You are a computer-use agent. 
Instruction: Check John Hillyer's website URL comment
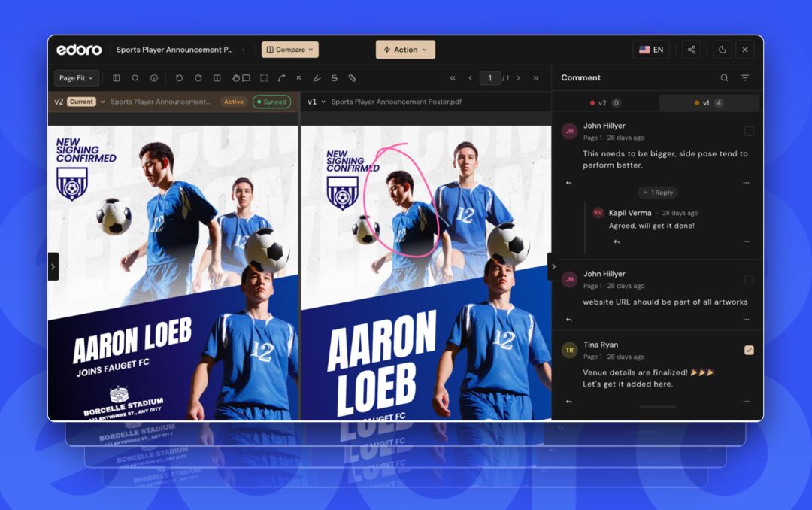pyautogui.click(x=749, y=279)
